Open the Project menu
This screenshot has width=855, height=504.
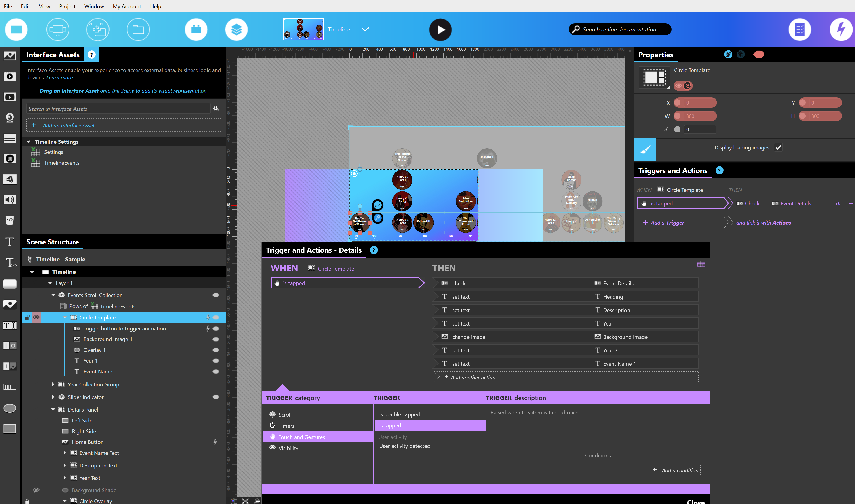pyautogui.click(x=67, y=6)
